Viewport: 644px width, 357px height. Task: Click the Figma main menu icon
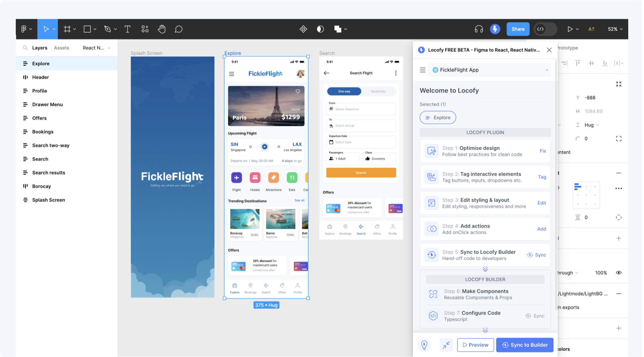point(24,29)
